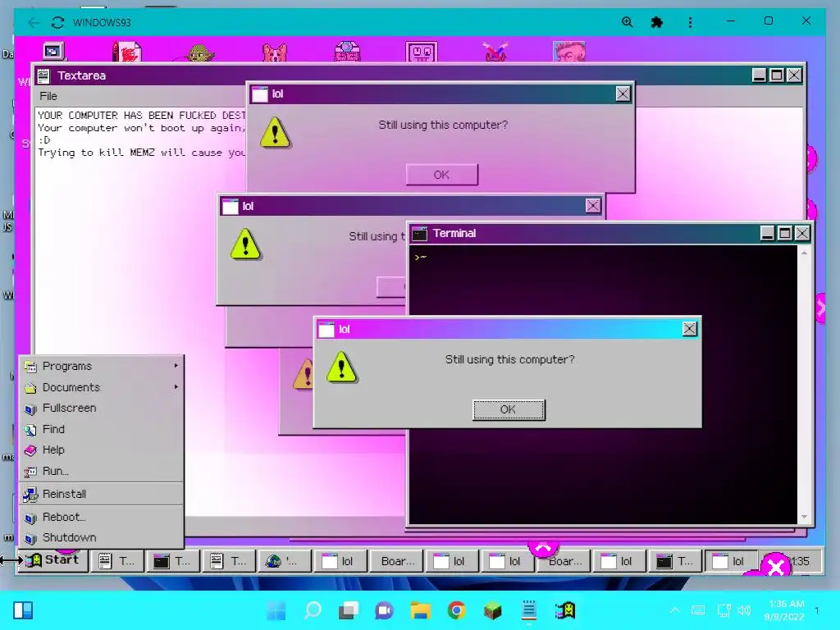Open the extensions puzzle icon
Screen dimensions: 840x630
pyautogui.click(x=656, y=22)
